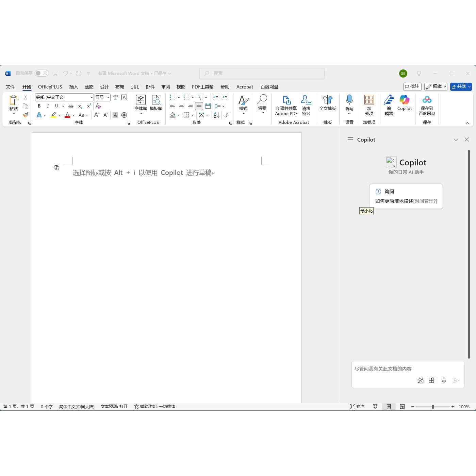
Task: Click the blue 共享 share button
Action: click(x=461, y=86)
